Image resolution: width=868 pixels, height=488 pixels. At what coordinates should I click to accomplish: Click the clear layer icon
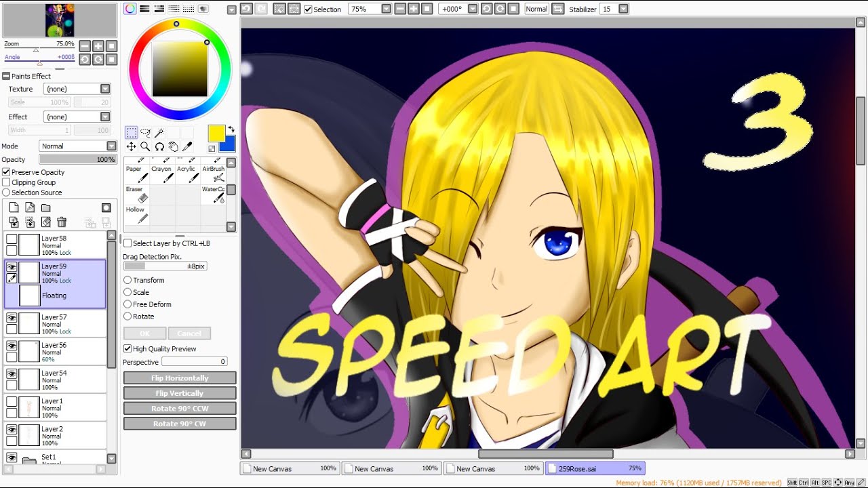pyautogui.click(x=45, y=222)
